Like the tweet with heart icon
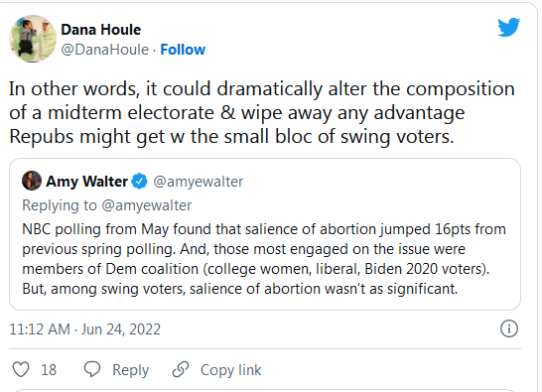542x392 pixels. 21,369
